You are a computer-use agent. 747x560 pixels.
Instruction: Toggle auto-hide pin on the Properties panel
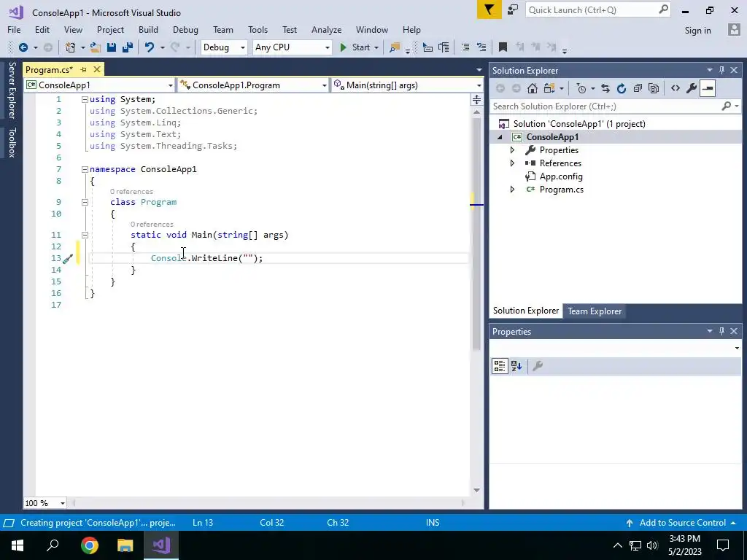point(721,331)
